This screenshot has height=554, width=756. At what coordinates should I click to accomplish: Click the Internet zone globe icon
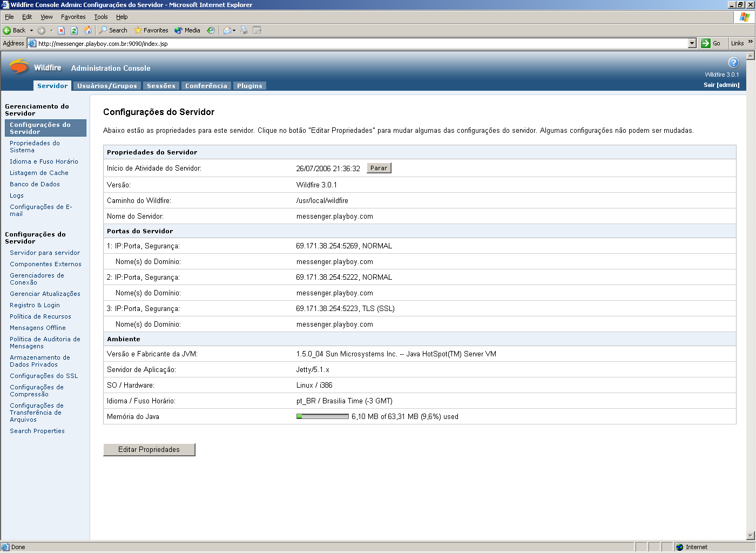coord(679,547)
